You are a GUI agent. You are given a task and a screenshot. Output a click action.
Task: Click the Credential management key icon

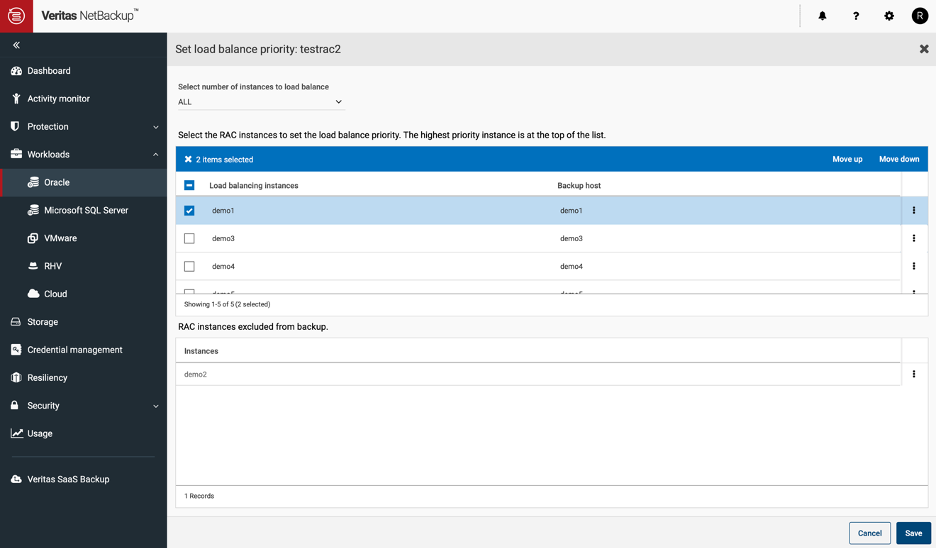16,349
